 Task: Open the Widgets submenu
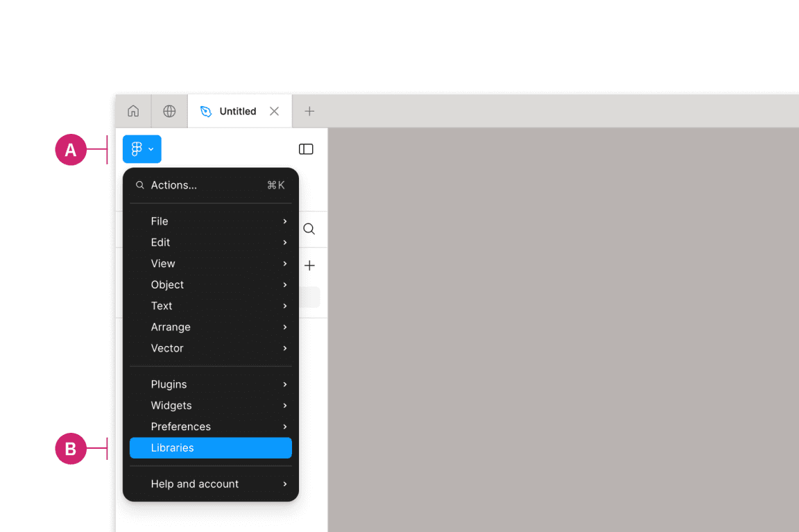(210, 406)
